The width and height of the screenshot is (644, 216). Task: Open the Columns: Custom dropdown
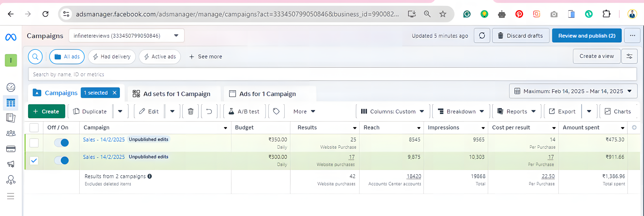click(393, 111)
